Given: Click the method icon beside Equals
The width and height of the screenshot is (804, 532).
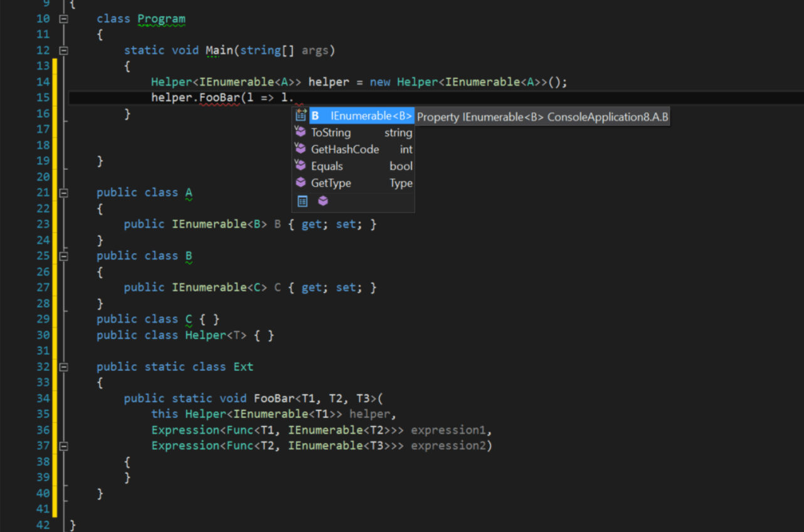Looking at the screenshot, I should [300, 166].
